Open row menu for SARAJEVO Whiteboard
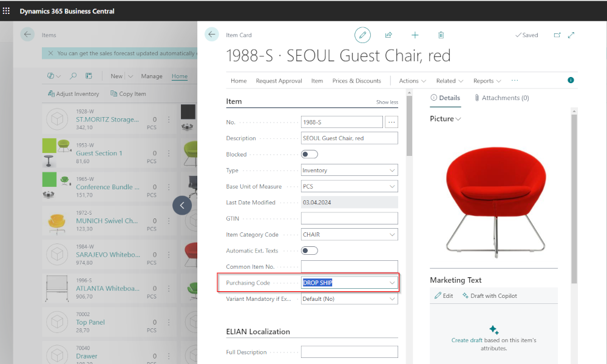Viewport: 607px width, 364px height. 169,255
